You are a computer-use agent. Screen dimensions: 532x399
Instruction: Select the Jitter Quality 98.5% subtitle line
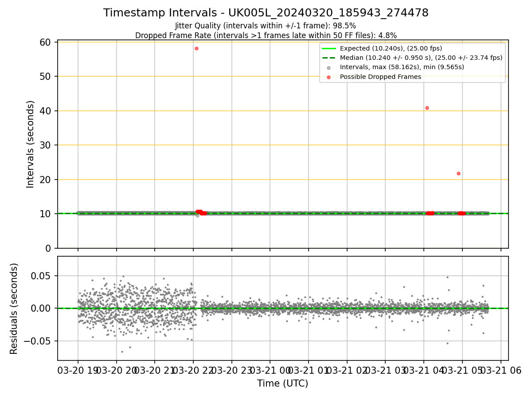point(266,26)
